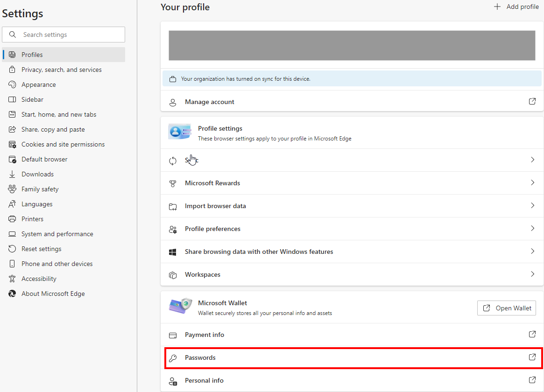Click the organization sync notice text

point(246,79)
